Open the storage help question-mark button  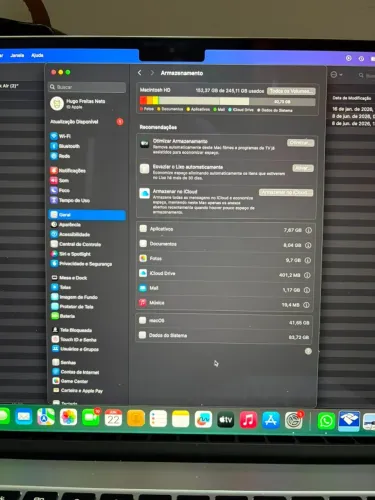pos(308,351)
